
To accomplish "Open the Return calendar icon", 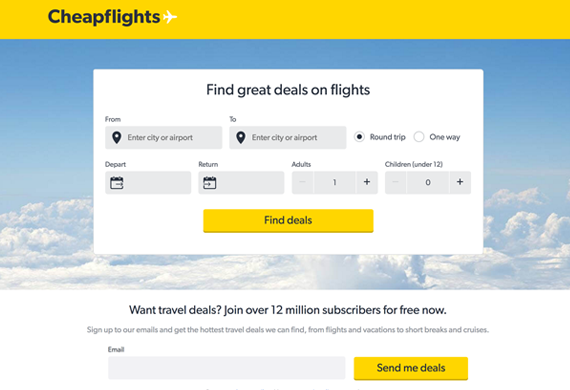I will (x=210, y=183).
